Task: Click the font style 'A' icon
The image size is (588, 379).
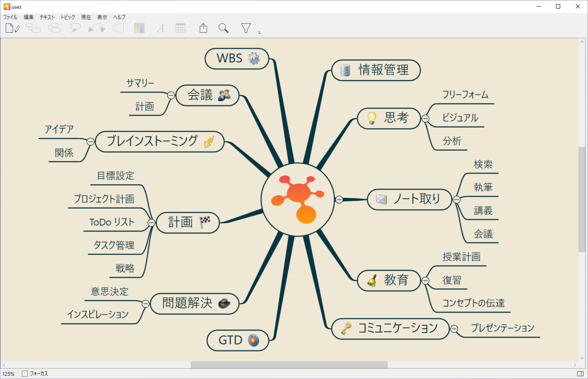Action: pyautogui.click(x=160, y=28)
